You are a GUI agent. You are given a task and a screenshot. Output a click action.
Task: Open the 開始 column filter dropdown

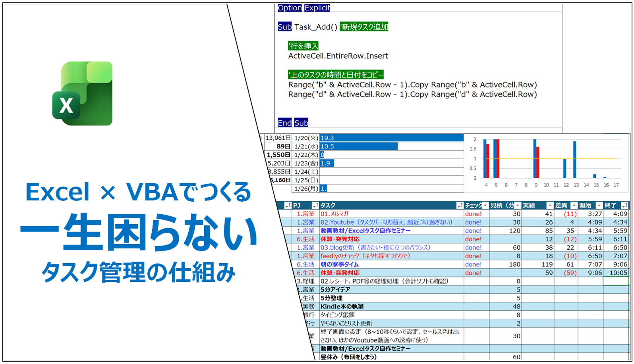click(599, 205)
